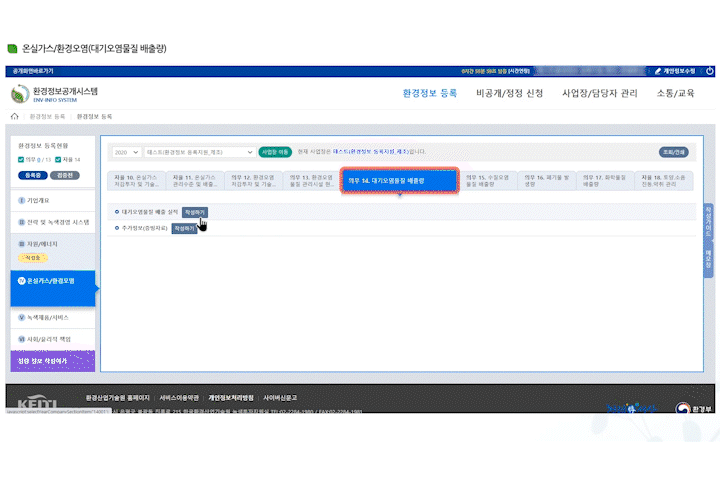Viewport: 720px width, 480px height.
Task: Click 작성하기 next to 대기오염물질 배출 실적
Action: click(x=195, y=212)
